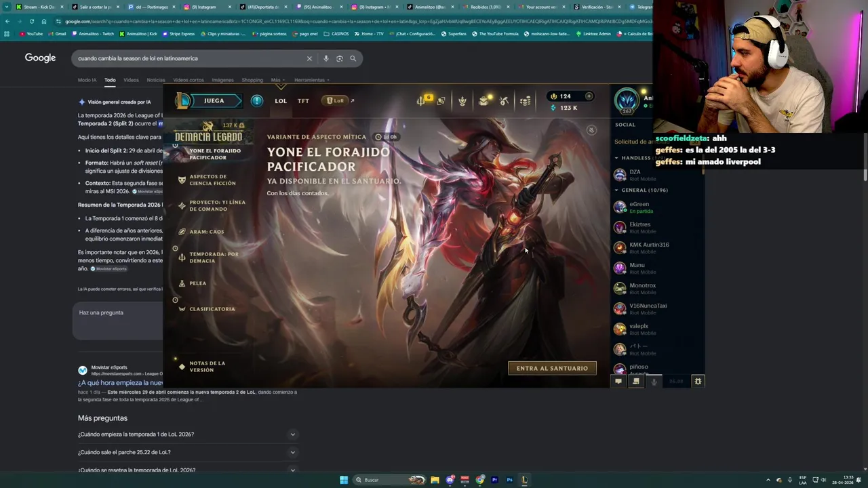
Task: Click the summoner avatar level 267
Action: pos(627,102)
